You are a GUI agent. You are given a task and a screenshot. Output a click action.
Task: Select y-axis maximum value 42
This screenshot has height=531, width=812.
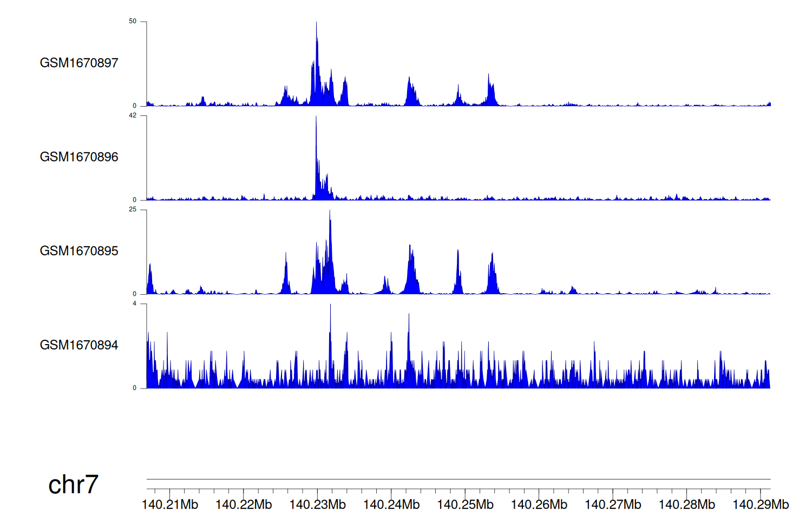pos(133,115)
